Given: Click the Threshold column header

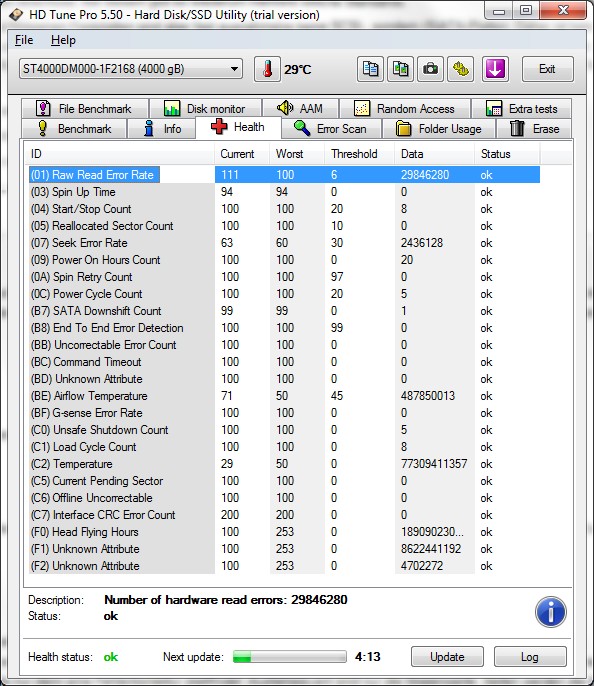Looking at the screenshot, I should (x=360, y=154).
